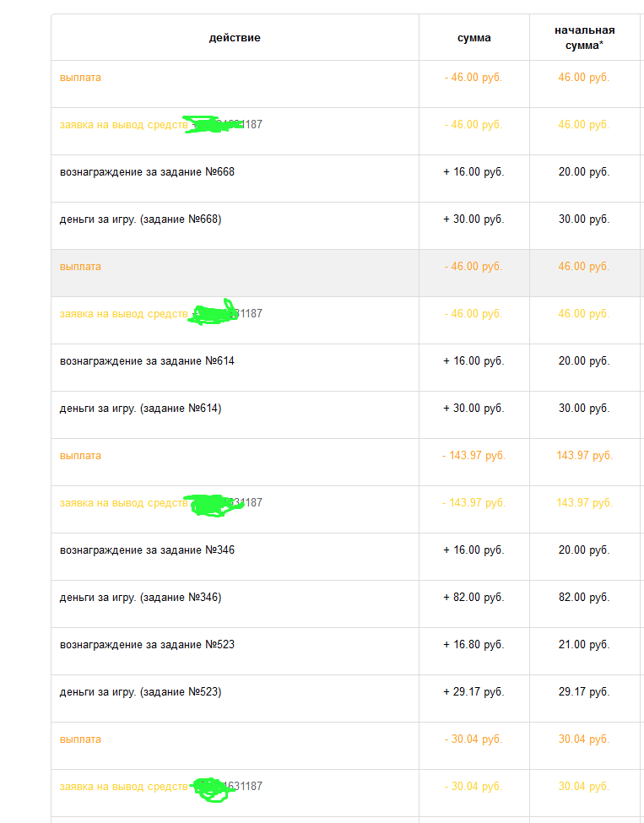This screenshot has height=823, width=644.
Task: Click the 'сумма' column header
Action: tap(474, 38)
